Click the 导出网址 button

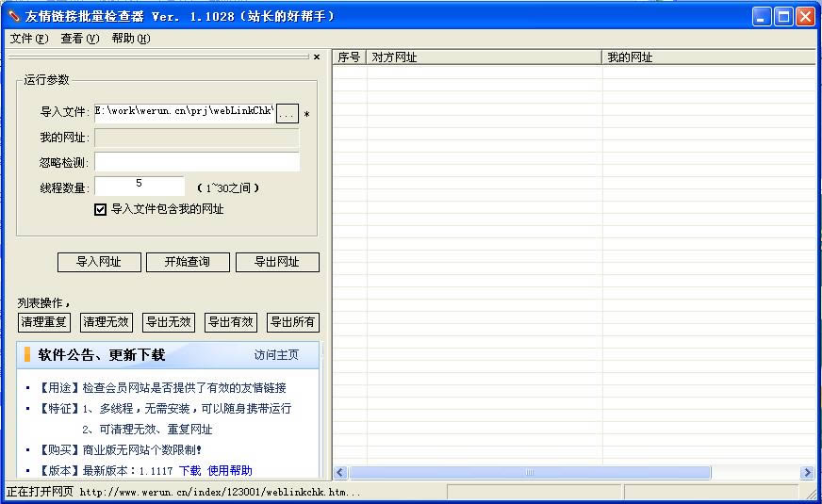[277, 262]
